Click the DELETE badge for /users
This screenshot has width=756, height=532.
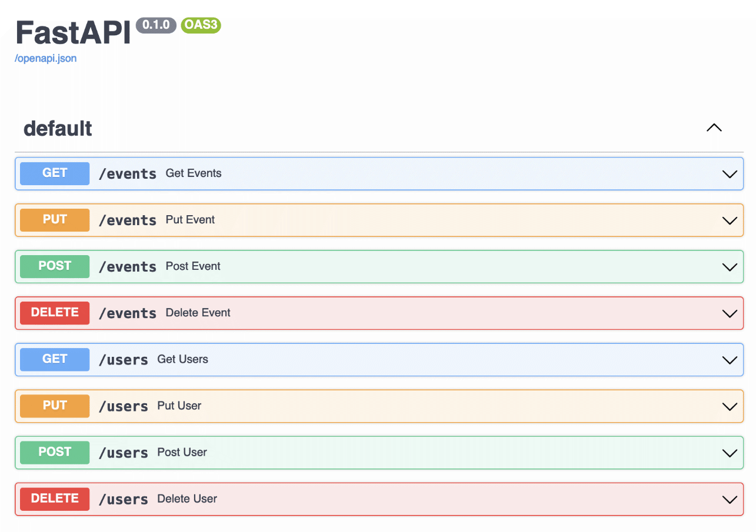[55, 498]
